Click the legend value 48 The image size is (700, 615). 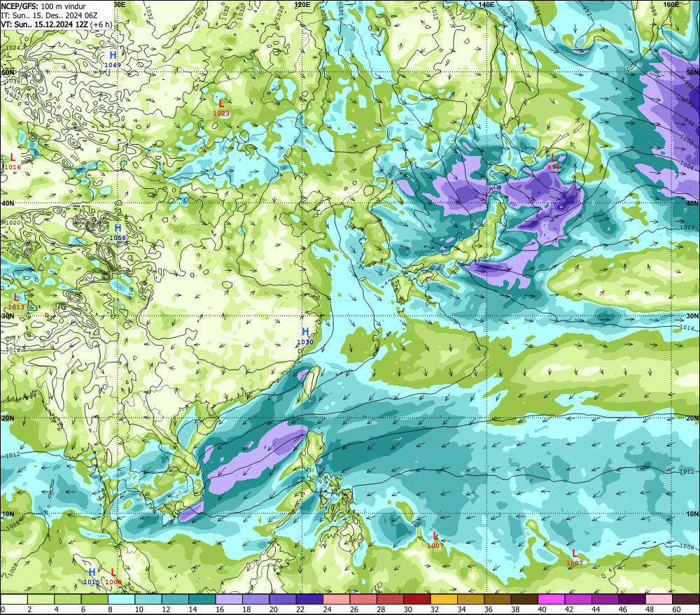[x=649, y=609]
